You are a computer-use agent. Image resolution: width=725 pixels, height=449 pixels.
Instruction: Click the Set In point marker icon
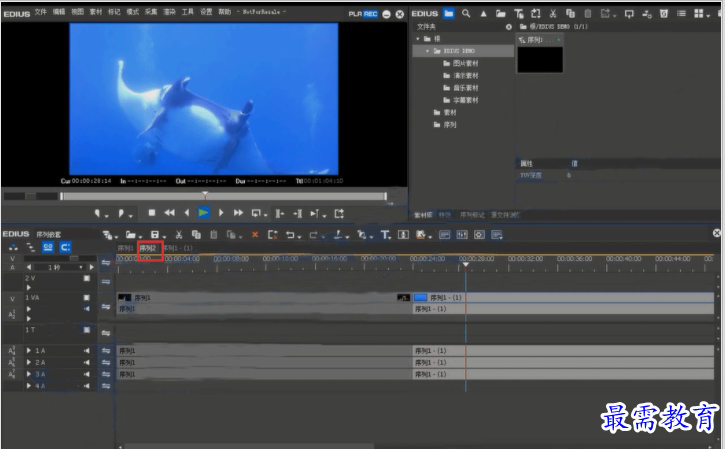98,213
